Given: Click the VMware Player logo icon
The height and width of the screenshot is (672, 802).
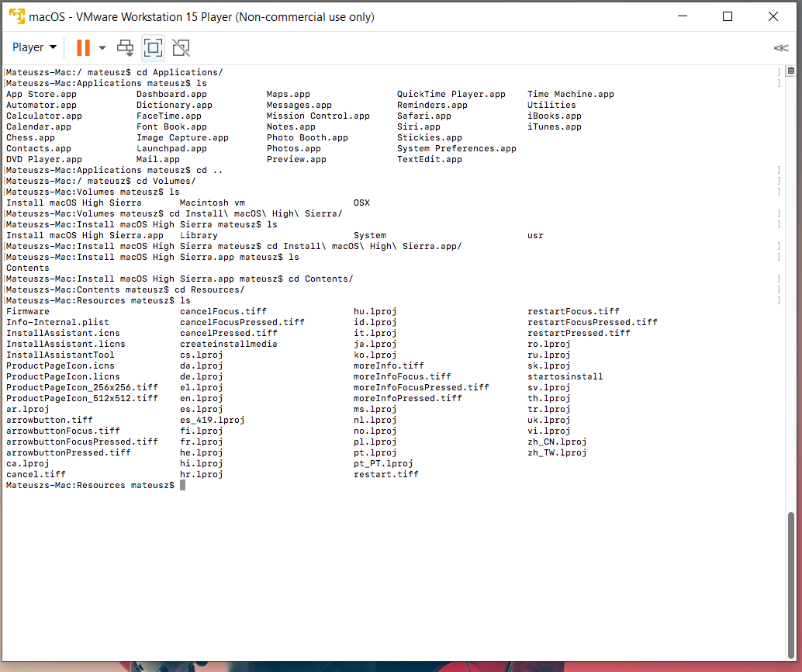Looking at the screenshot, I should 17,16.
